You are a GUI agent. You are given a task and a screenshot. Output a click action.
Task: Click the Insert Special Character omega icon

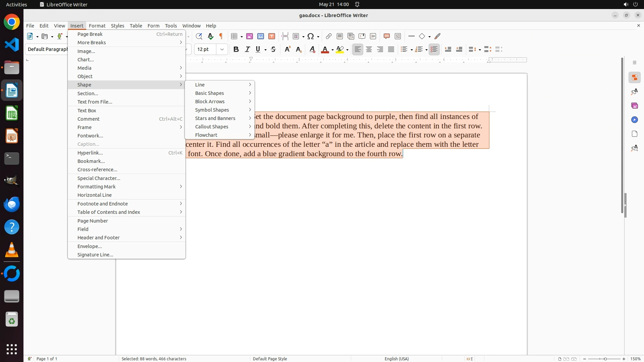click(311, 36)
